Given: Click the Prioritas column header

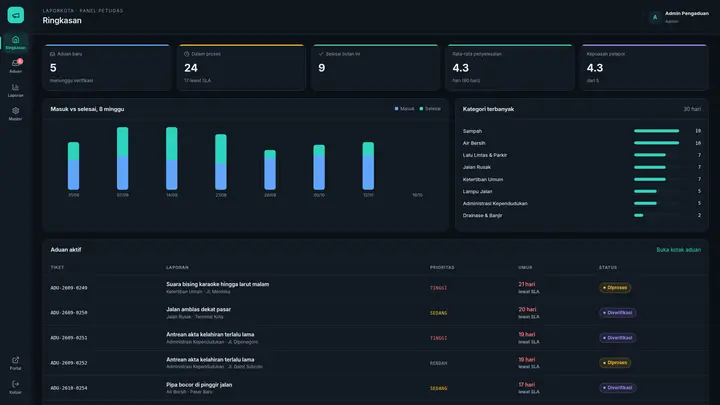Looking at the screenshot, I should click(x=442, y=267).
